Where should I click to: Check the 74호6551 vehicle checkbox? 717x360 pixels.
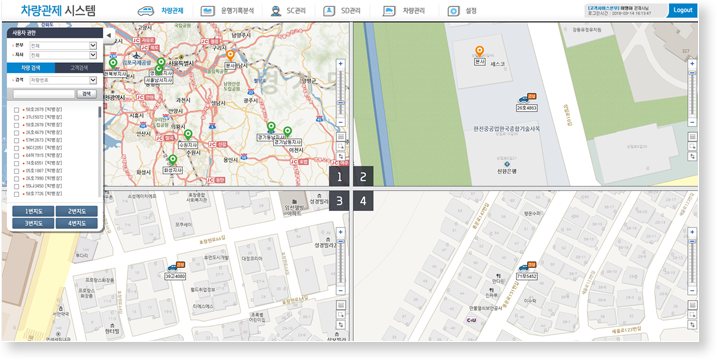pyautogui.click(x=17, y=163)
